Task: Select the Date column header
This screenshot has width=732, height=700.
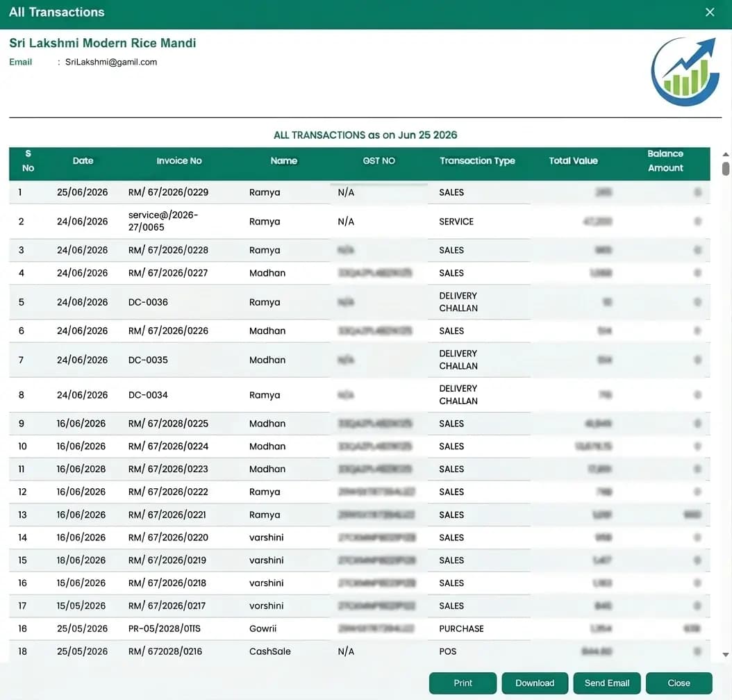Action: tap(83, 160)
